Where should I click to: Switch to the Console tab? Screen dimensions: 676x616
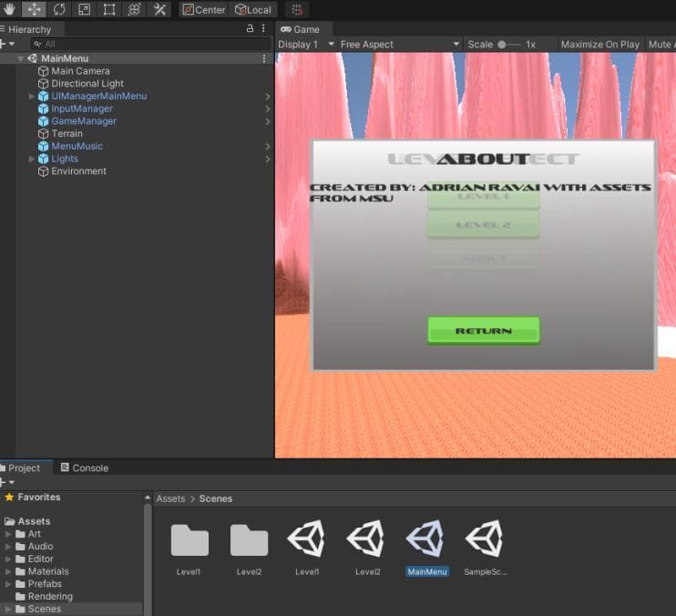tap(85, 467)
